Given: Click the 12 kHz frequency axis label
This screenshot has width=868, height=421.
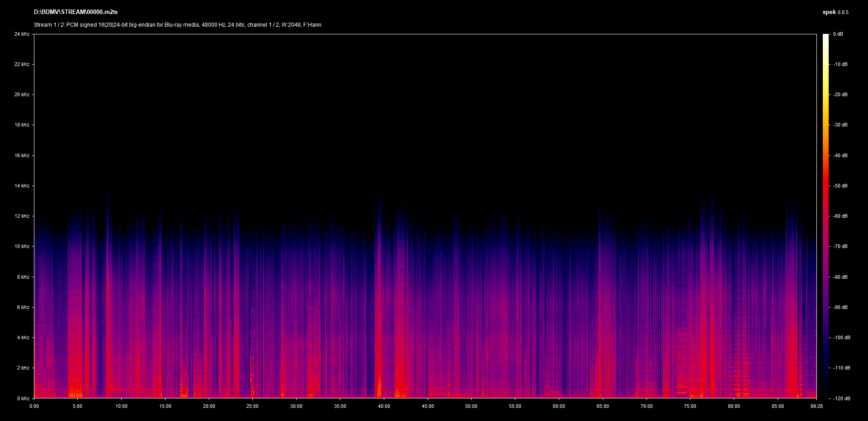Looking at the screenshot, I should pyautogui.click(x=22, y=216).
